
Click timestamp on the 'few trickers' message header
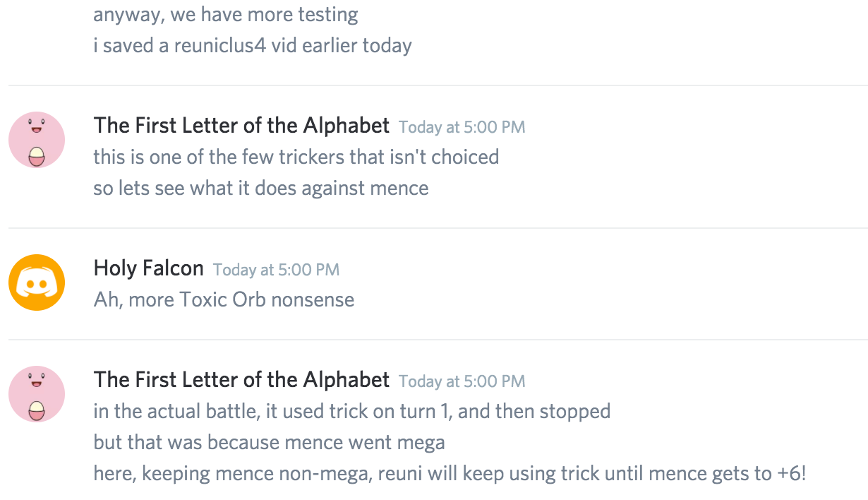462,127
